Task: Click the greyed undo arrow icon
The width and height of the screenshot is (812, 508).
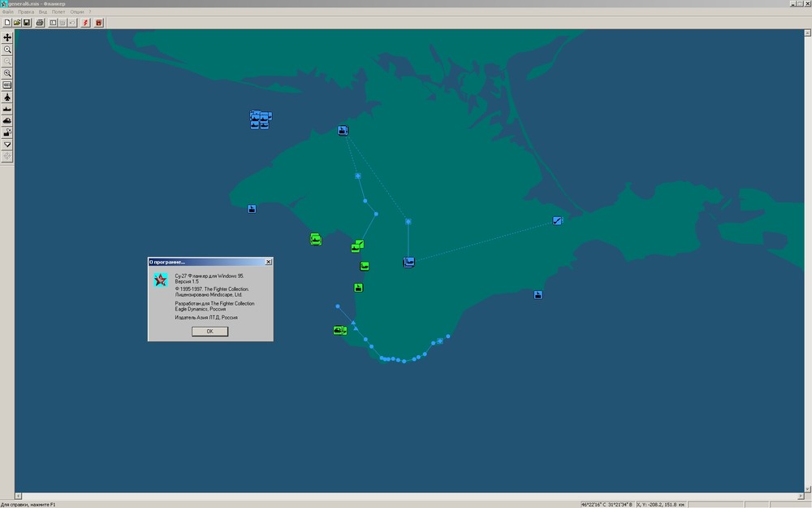Action: [72, 23]
